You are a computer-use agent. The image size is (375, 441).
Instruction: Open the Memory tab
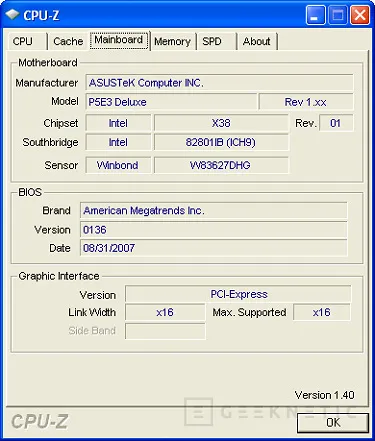173,41
